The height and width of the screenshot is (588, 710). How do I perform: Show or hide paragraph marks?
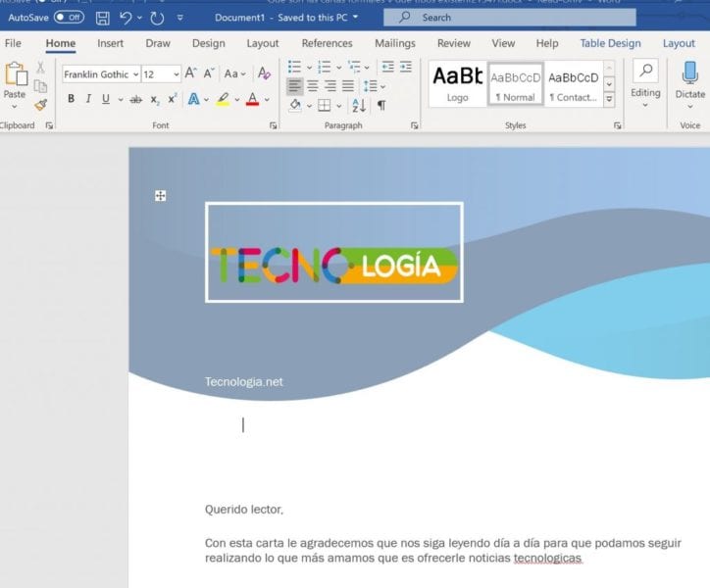click(381, 106)
